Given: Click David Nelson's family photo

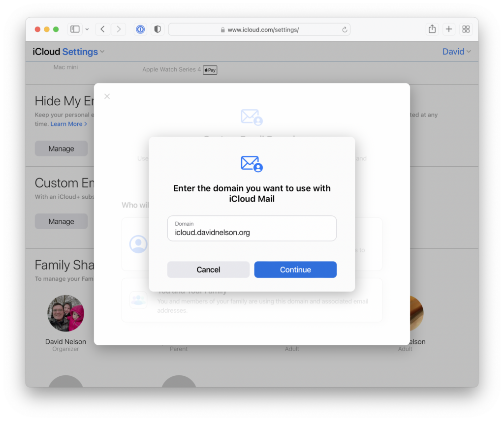Looking at the screenshot, I should click(65, 313).
